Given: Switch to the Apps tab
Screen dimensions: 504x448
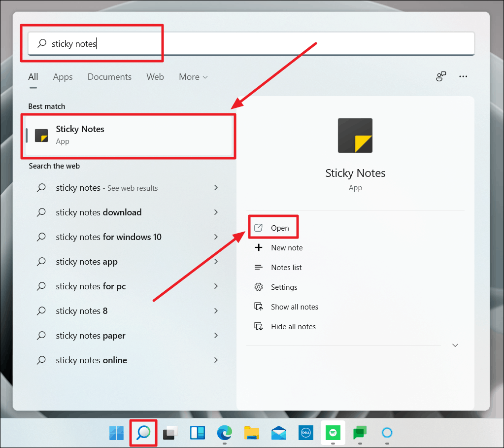Looking at the screenshot, I should click(x=63, y=77).
